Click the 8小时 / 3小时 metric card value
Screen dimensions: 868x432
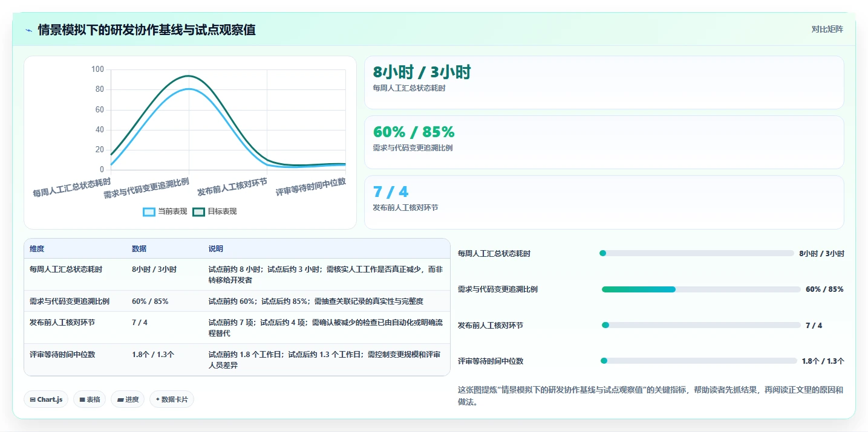(422, 73)
